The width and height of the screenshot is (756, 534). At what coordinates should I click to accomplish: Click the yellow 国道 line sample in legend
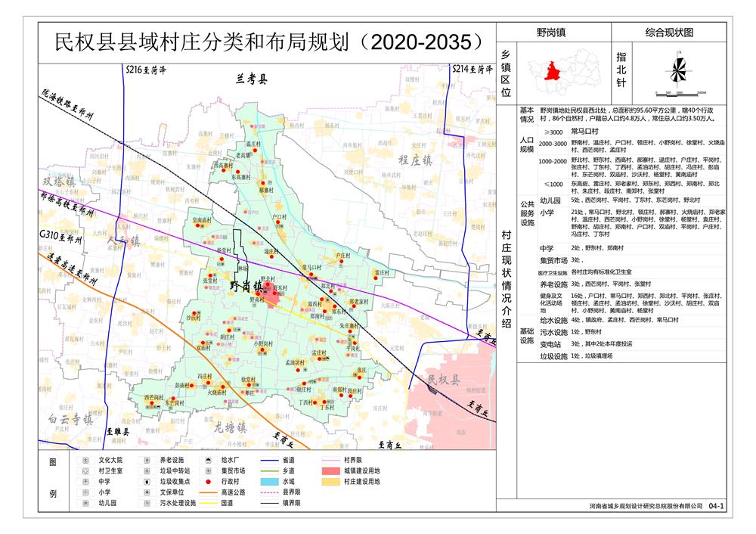209,503
